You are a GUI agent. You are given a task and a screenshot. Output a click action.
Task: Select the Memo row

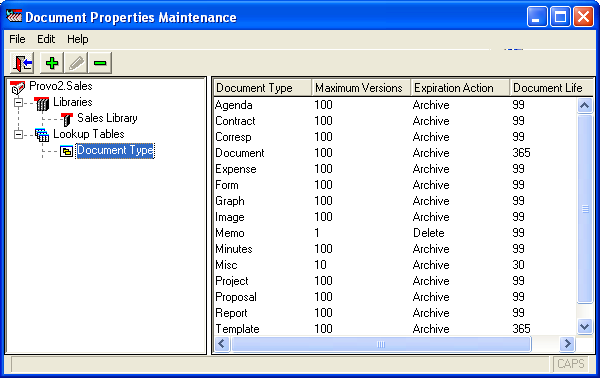click(395, 233)
